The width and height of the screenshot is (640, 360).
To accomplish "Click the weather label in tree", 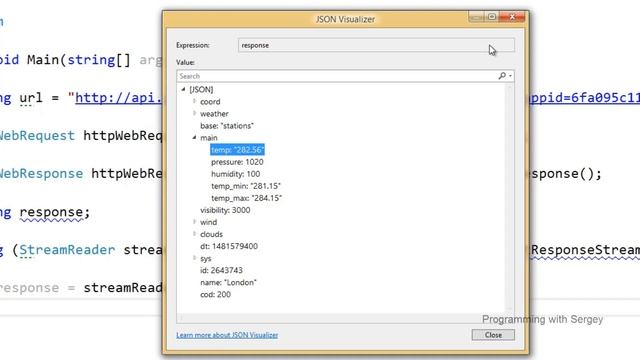I will tap(214, 113).
